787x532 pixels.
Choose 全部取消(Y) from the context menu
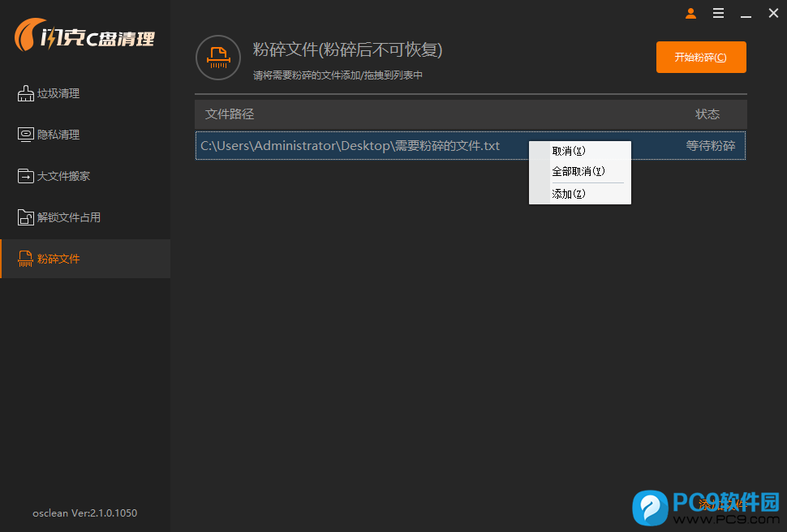(x=579, y=172)
